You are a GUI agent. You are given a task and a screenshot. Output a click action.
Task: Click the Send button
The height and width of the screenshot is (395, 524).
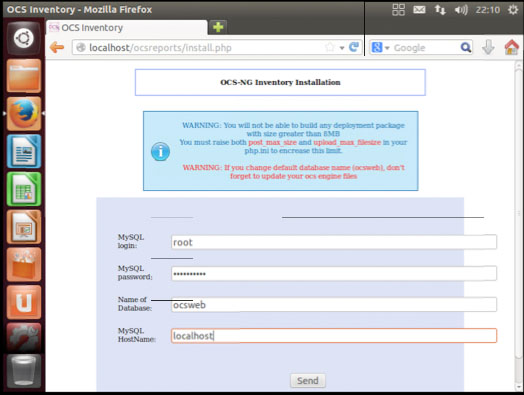click(x=307, y=381)
